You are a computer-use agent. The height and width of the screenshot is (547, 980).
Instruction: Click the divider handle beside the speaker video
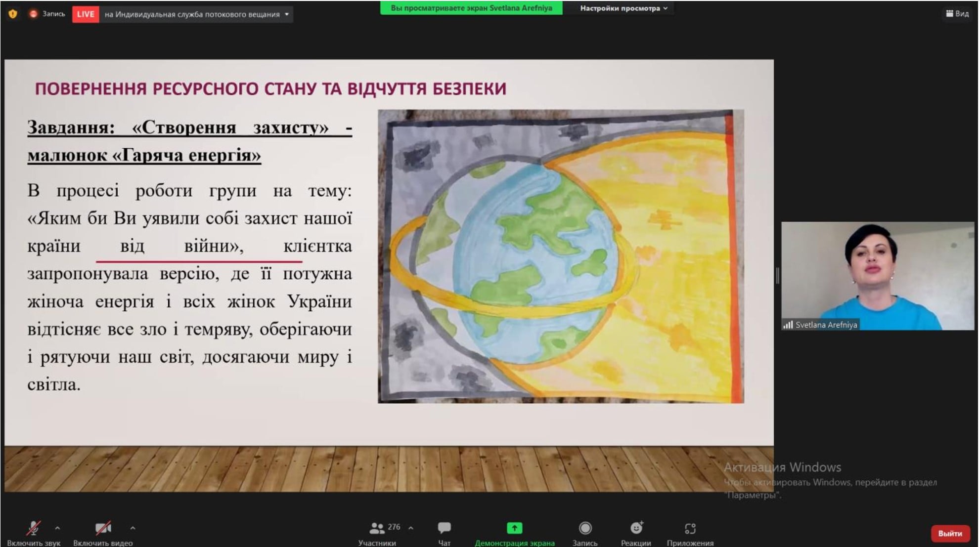777,275
